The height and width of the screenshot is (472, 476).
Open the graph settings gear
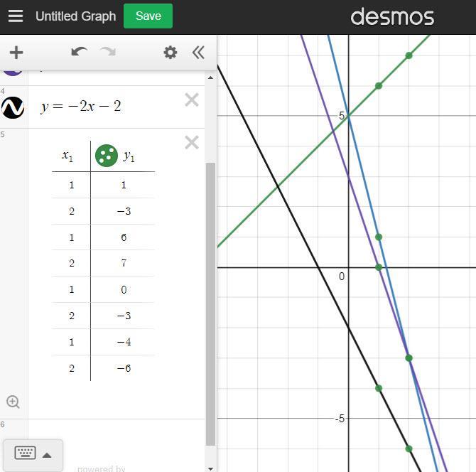[x=171, y=53]
